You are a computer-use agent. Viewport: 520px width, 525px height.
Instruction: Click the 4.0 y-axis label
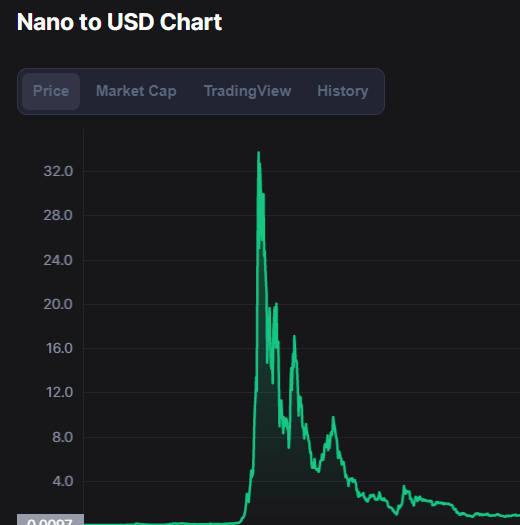pyautogui.click(x=63, y=481)
